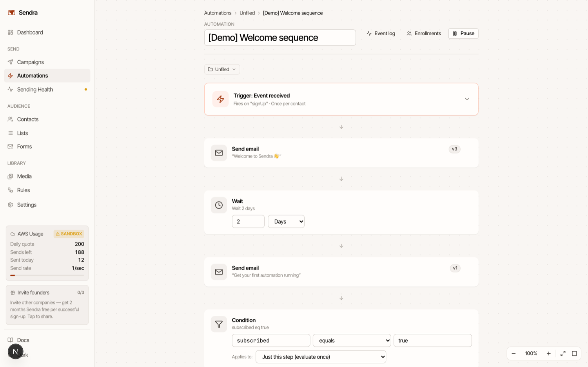Click the Media library icon
Screen dimensions: 588x367
pos(11,176)
